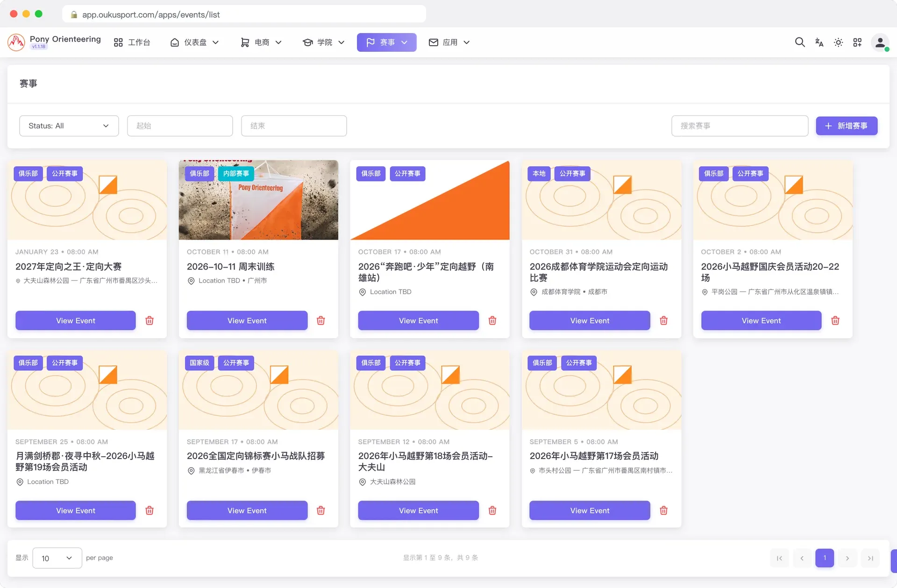Delete the 成都体育学院运动会 event
Viewport: 897px width, 588px height.
664,320
